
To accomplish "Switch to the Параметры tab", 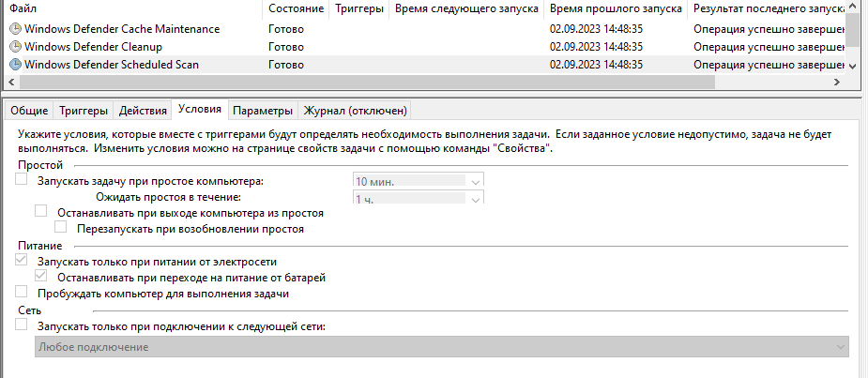I will (x=263, y=111).
